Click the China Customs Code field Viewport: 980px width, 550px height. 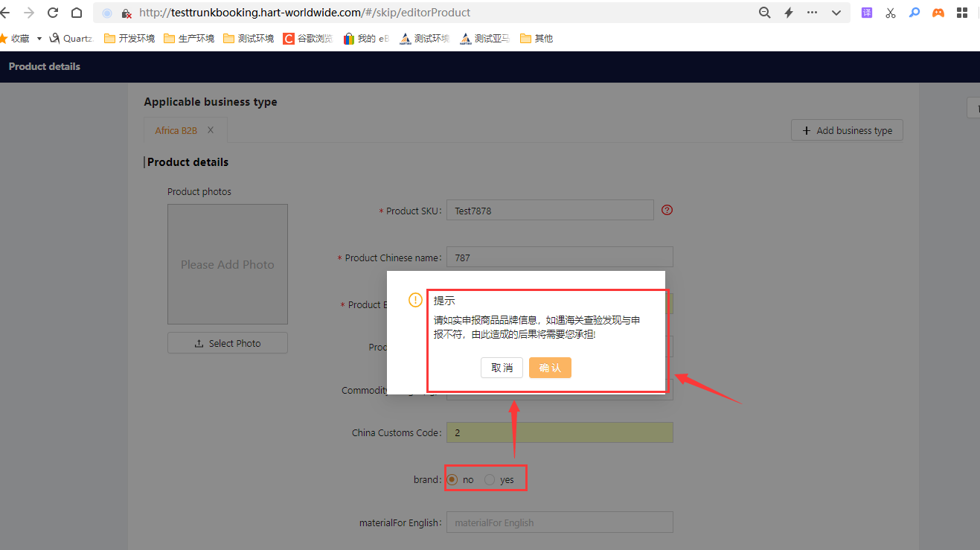click(560, 432)
